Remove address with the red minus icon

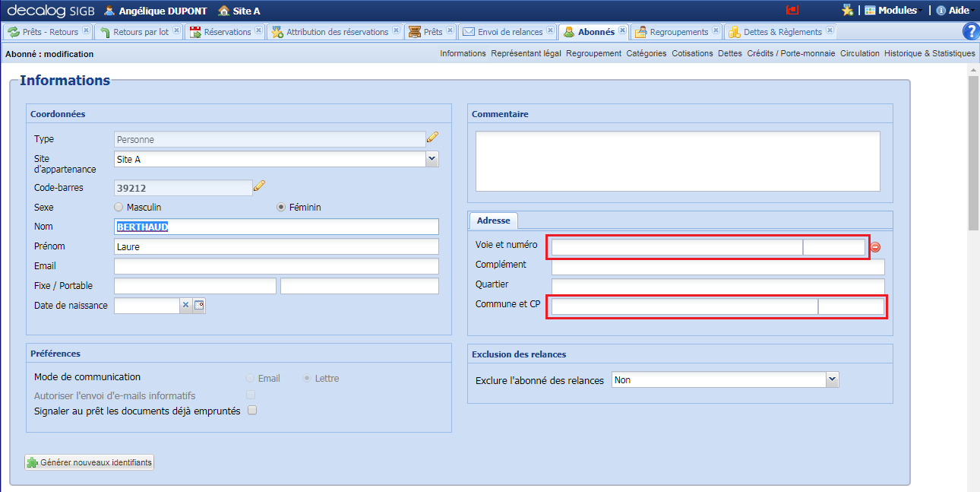pos(875,247)
